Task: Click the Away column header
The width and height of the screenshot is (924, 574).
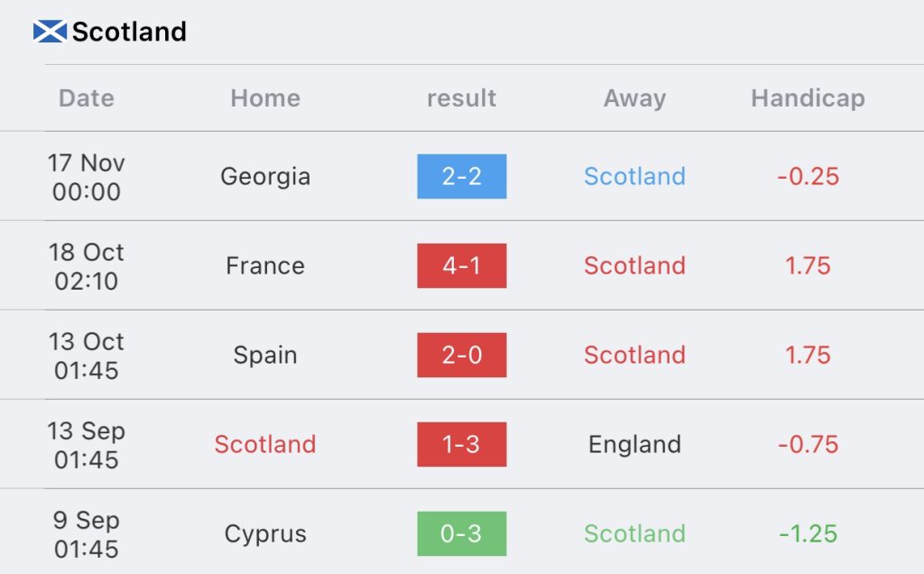Action: (x=634, y=98)
